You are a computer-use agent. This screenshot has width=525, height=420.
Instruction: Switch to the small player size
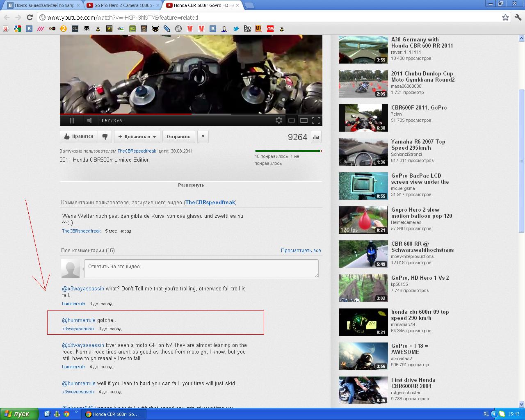[x=292, y=121]
